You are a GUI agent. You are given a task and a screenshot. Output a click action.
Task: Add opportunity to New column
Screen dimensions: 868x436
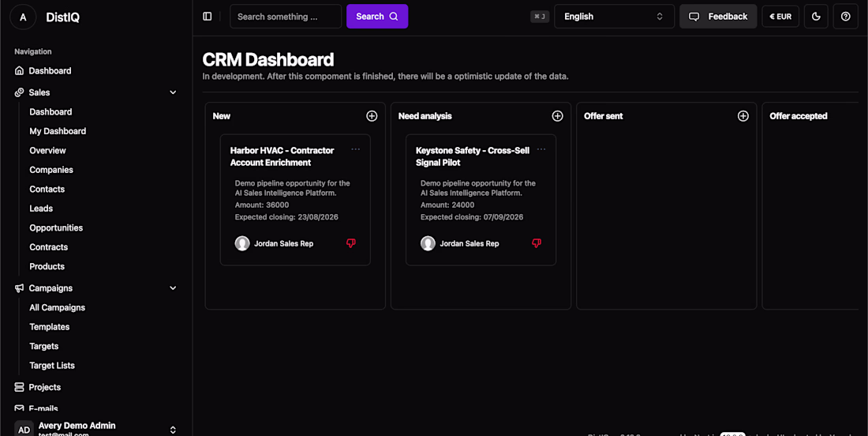click(372, 116)
